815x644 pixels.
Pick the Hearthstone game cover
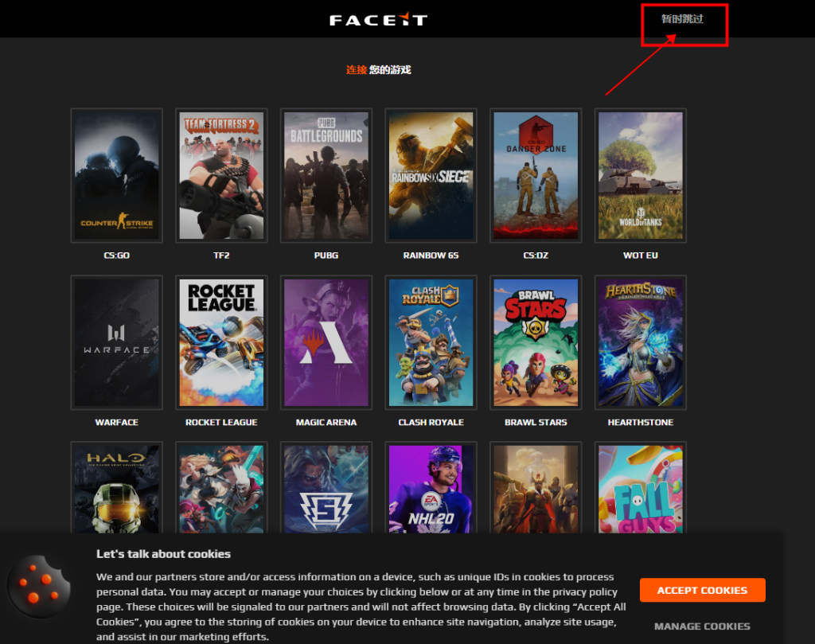point(641,342)
